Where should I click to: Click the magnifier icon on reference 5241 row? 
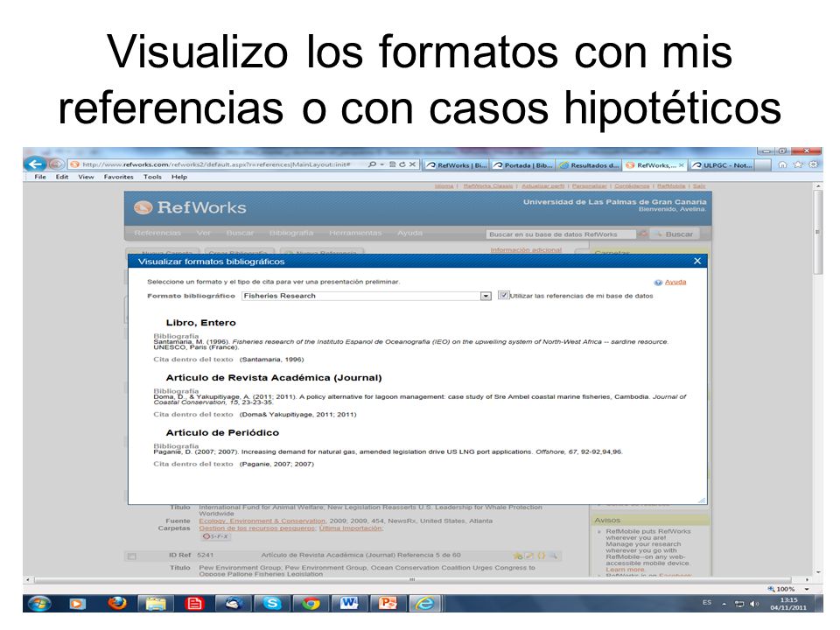point(553,556)
